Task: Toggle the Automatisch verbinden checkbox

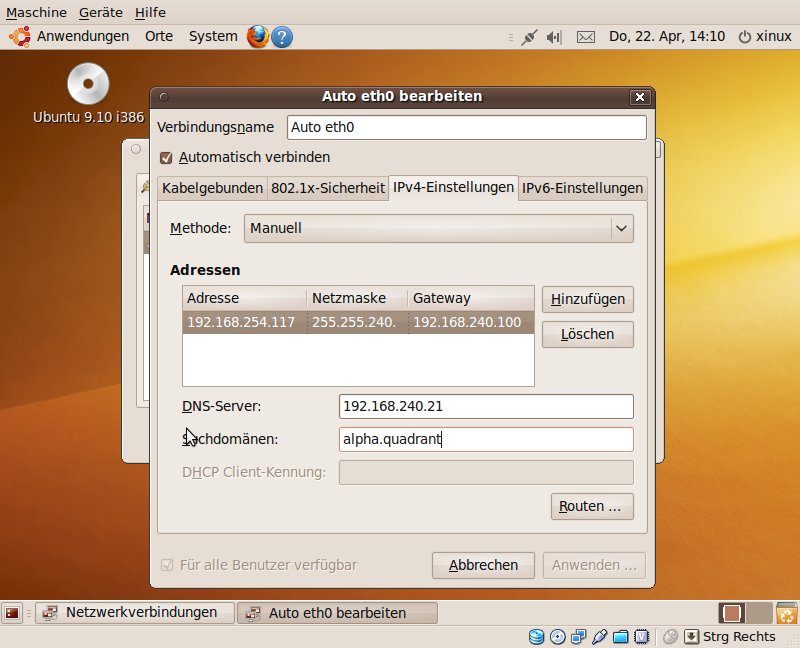Action: click(x=166, y=157)
